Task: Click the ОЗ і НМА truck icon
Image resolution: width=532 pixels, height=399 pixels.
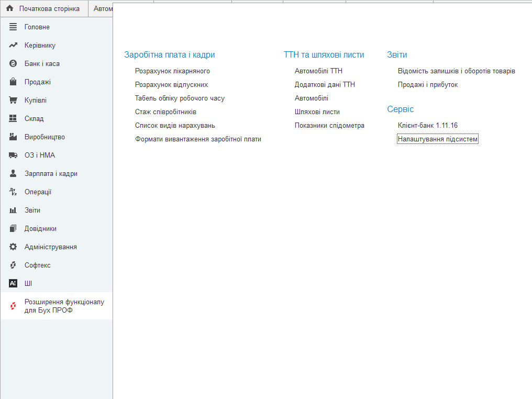Action: (13, 155)
